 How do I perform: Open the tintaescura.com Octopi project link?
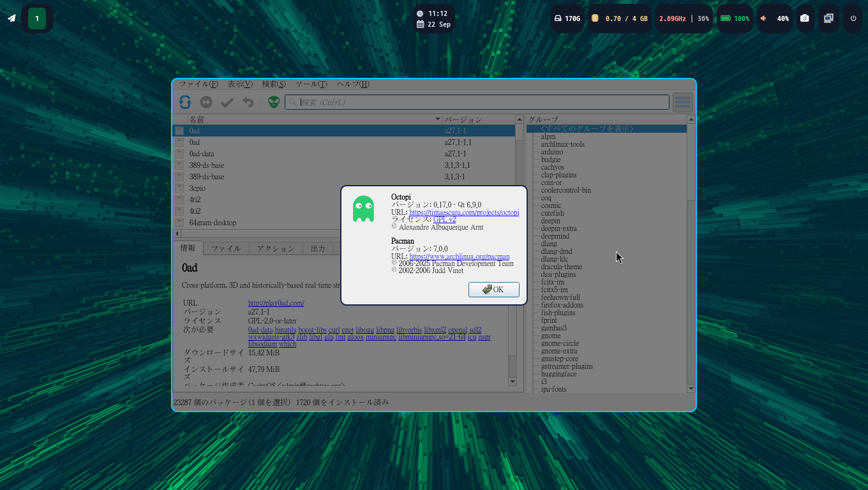464,212
